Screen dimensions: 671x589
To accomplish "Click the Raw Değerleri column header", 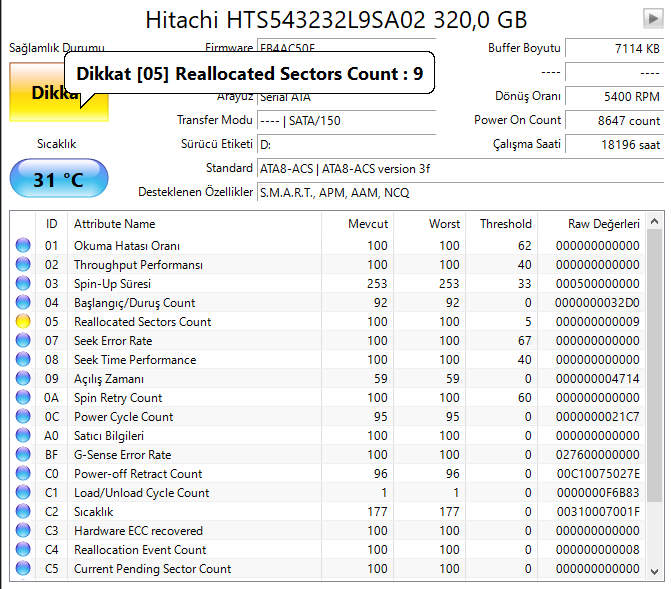I will (591, 223).
